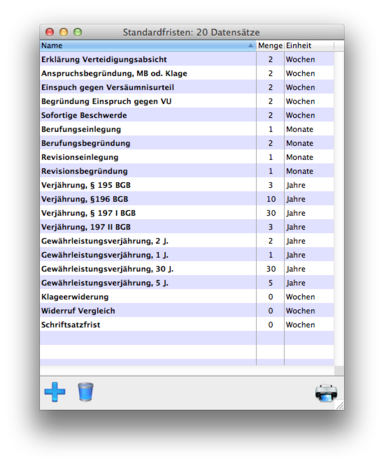Screen dimensions: 384x465
Task: Sort by the Menge column header
Action: click(x=270, y=46)
